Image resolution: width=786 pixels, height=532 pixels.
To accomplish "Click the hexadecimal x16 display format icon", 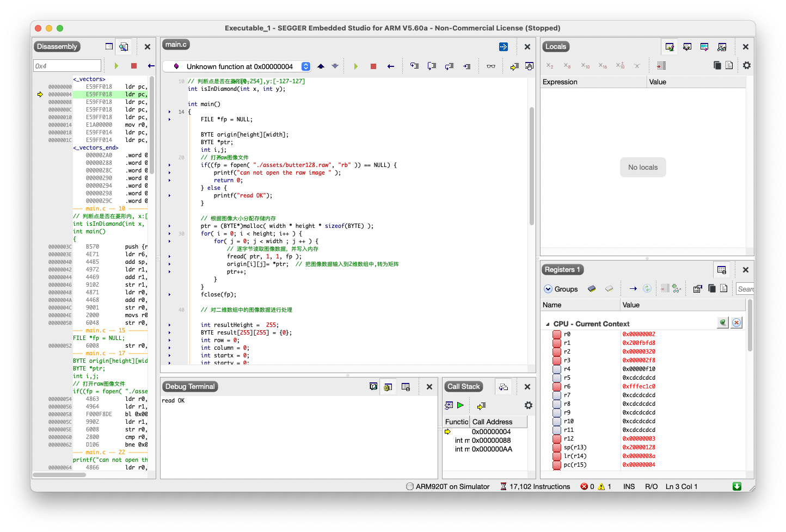I will (603, 66).
